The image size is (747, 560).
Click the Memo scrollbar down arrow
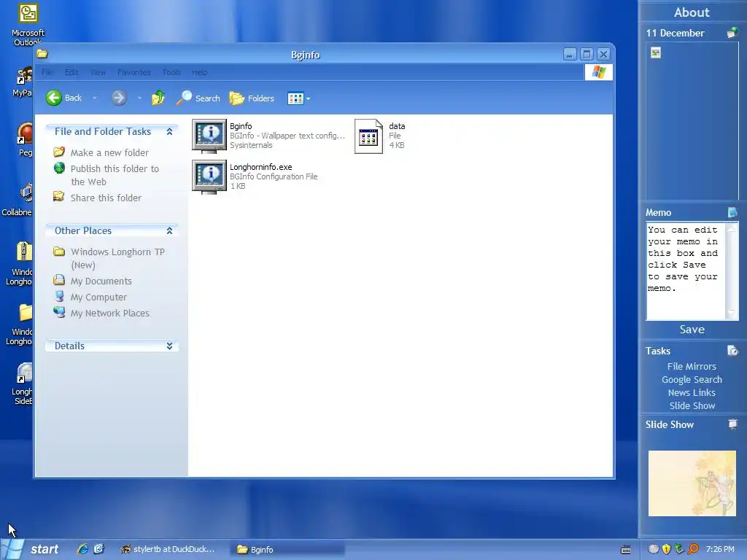pyautogui.click(x=731, y=314)
